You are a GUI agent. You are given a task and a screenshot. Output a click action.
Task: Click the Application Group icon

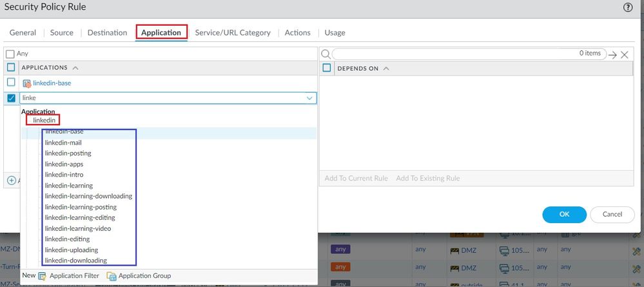111,276
